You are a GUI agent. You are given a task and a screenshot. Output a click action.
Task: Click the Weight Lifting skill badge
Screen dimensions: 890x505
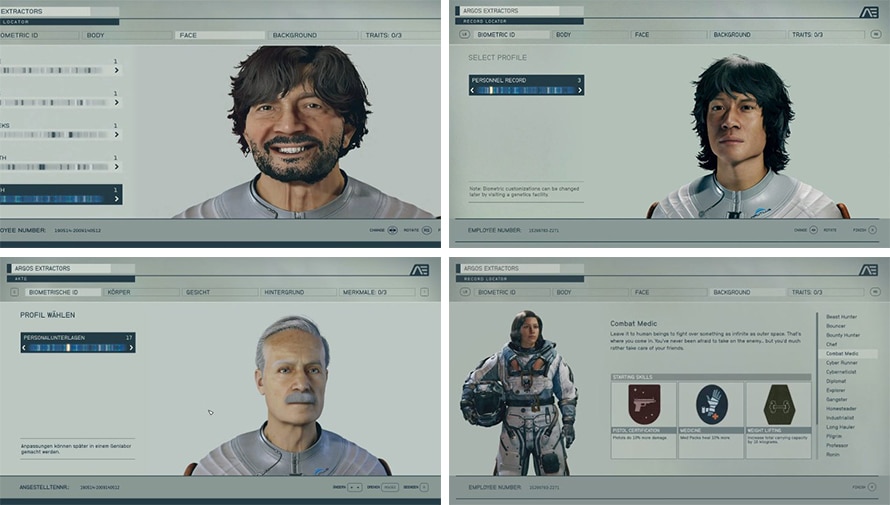point(779,405)
